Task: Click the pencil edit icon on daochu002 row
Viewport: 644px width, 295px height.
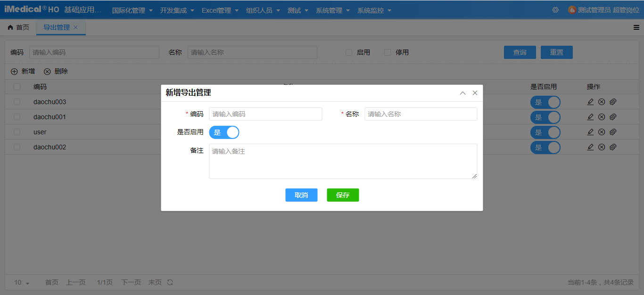Action: point(590,147)
